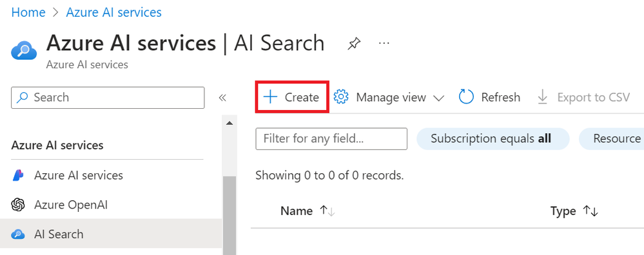Click the Refresh circular arrow icon
Screen dimensions: 644x255
click(x=466, y=97)
